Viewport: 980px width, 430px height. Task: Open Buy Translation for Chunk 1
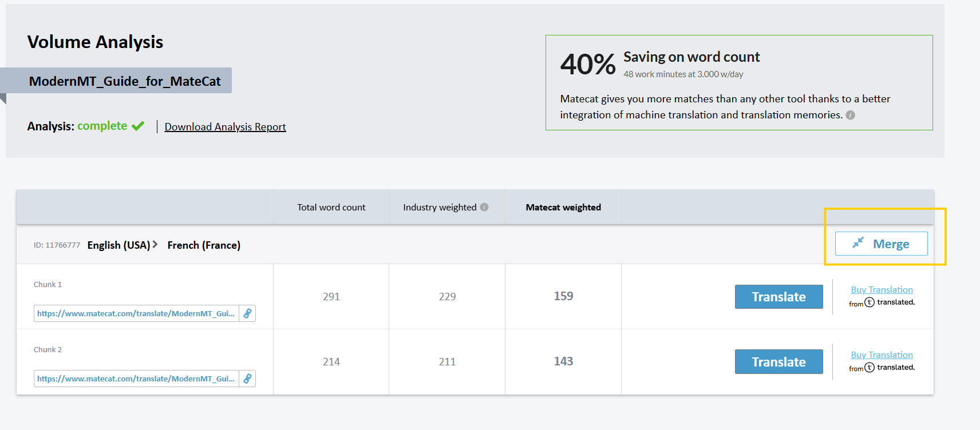882,290
